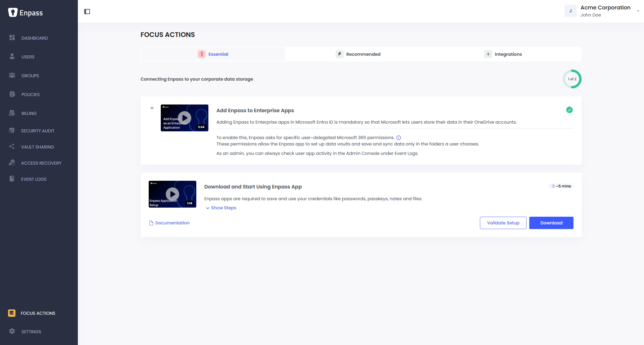Collapse the Add Enpass to Enterprise Apps card
The height and width of the screenshot is (345, 644).
[x=152, y=108]
